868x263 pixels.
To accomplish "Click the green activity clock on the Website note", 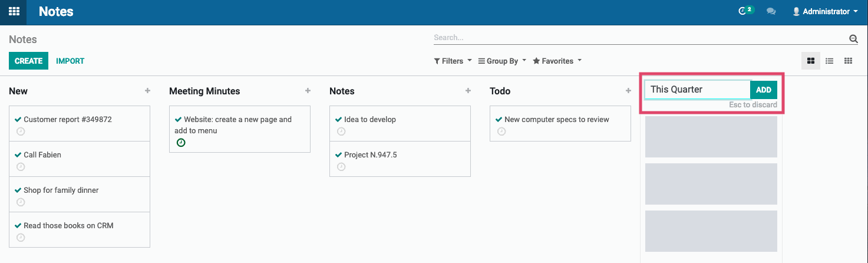I will click(x=181, y=143).
